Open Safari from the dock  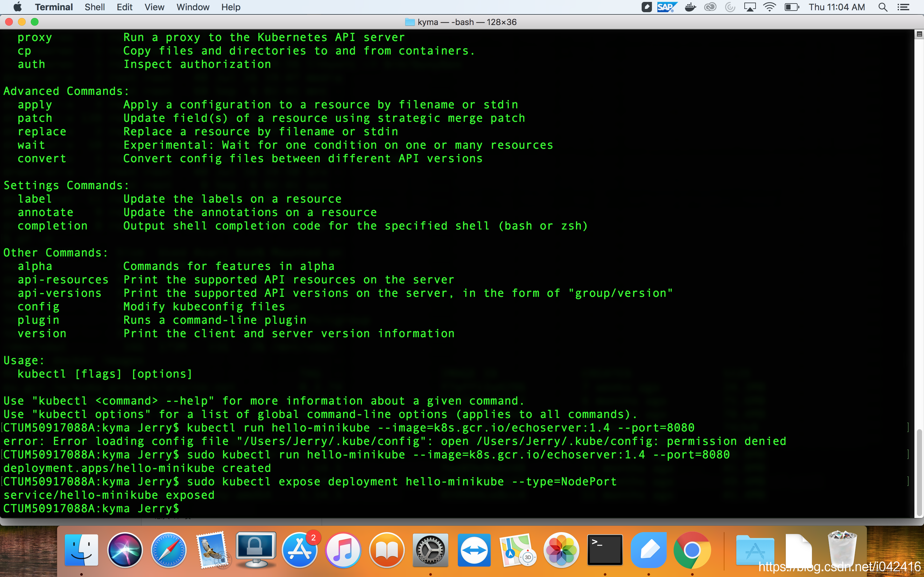[x=168, y=550]
